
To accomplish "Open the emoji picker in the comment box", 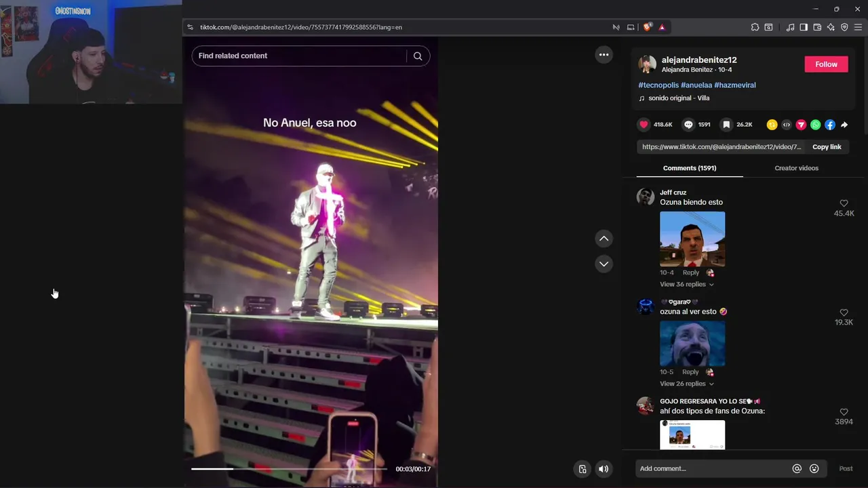I will 814,468.
